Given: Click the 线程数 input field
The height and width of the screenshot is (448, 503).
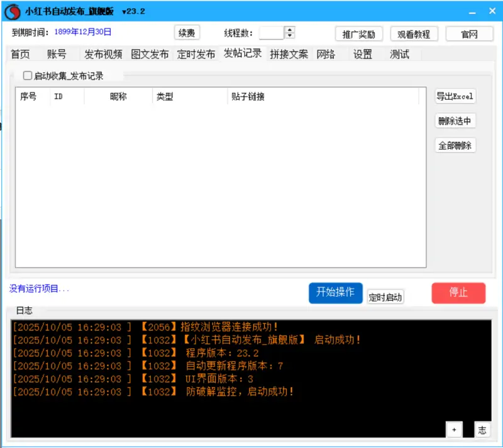Looking at the screenshot, I should tap(271, 33).
